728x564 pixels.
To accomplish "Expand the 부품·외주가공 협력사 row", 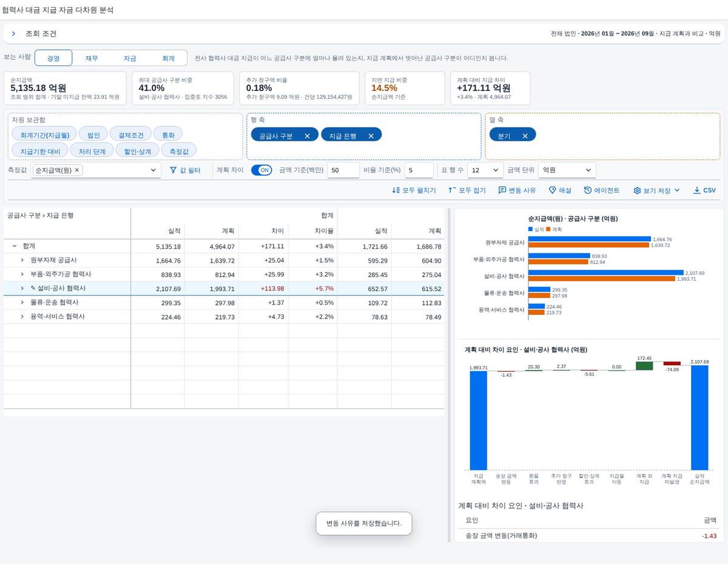I will [x=22, y=274].
